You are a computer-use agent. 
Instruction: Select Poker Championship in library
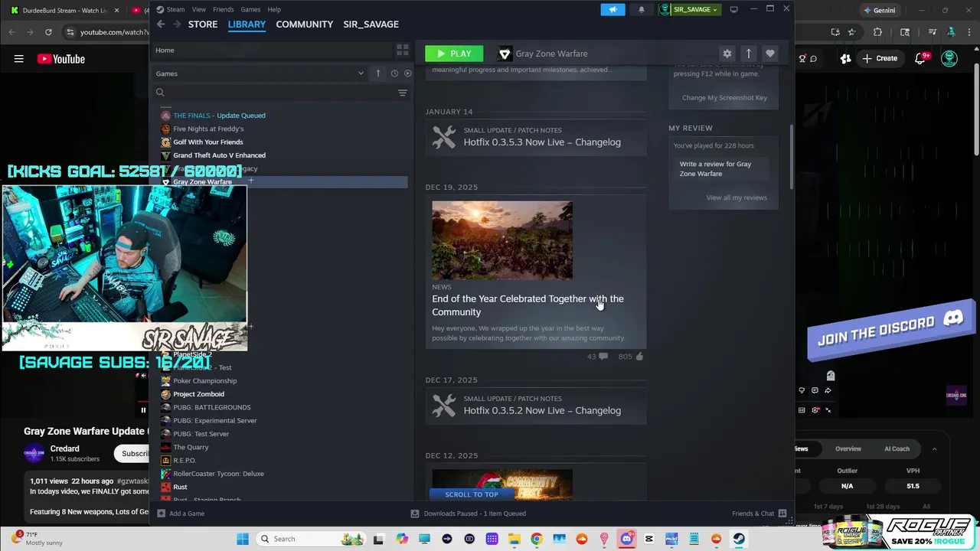204,380
